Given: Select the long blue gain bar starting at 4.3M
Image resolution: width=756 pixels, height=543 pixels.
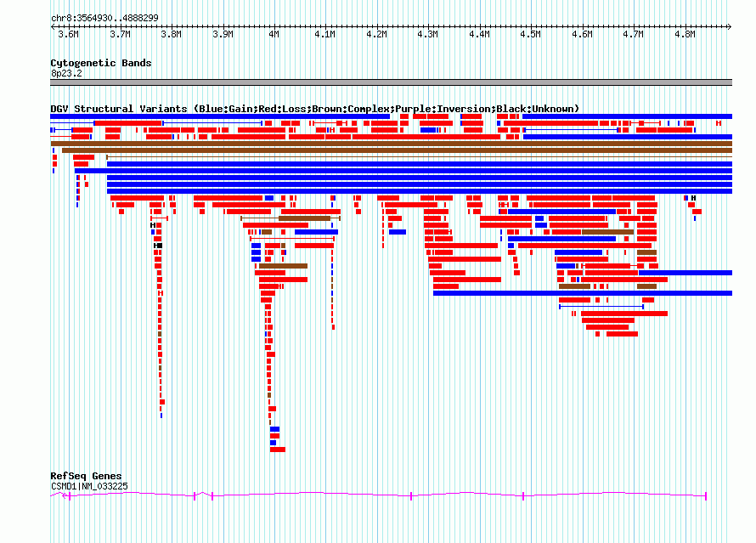Looking at the screenshot, I should point(583,293).
